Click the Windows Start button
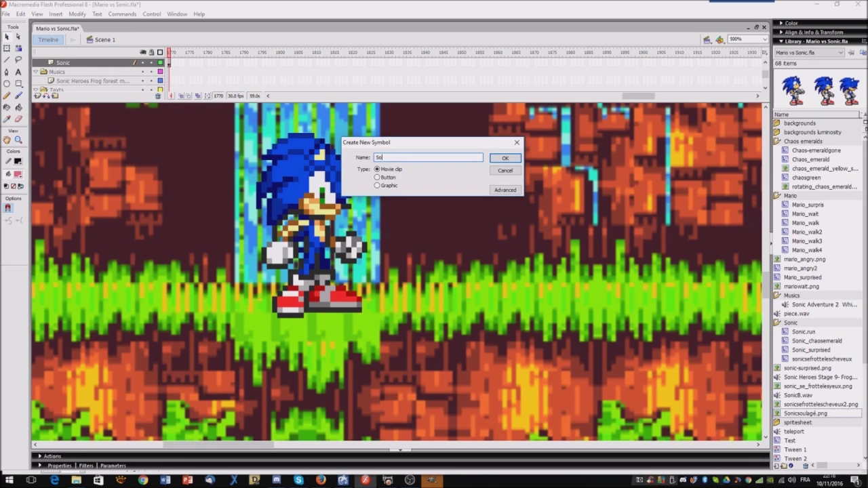The height and width of the screenshot is (488, 868). tap(9, 480)
